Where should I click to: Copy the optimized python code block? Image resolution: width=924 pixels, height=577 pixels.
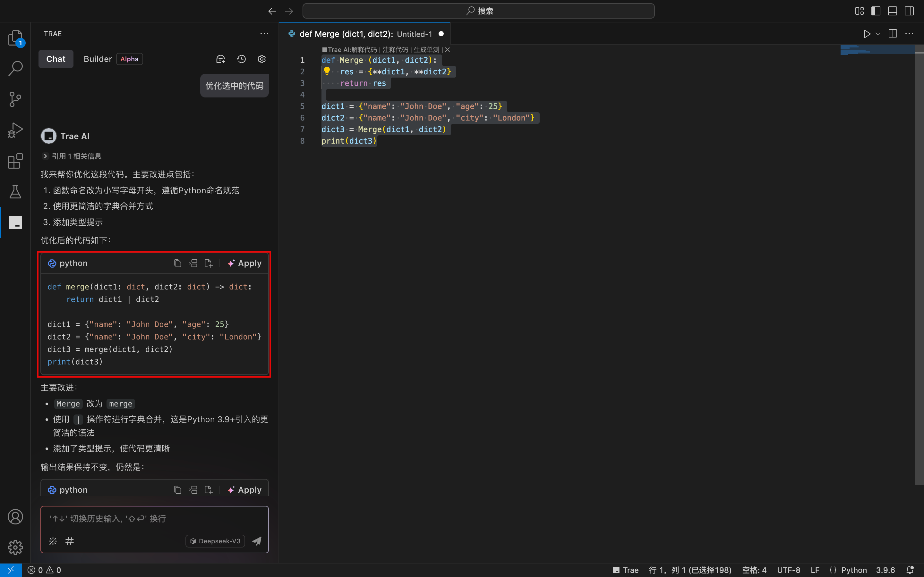(x=177, y=263)
